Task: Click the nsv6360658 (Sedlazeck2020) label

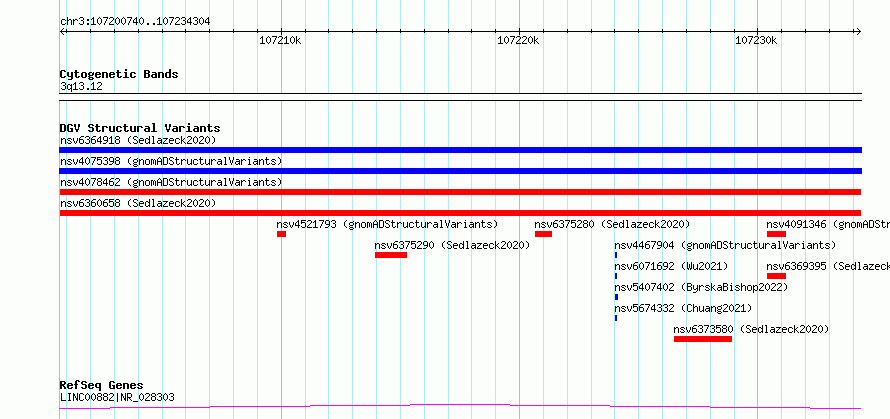Action: 138,203
